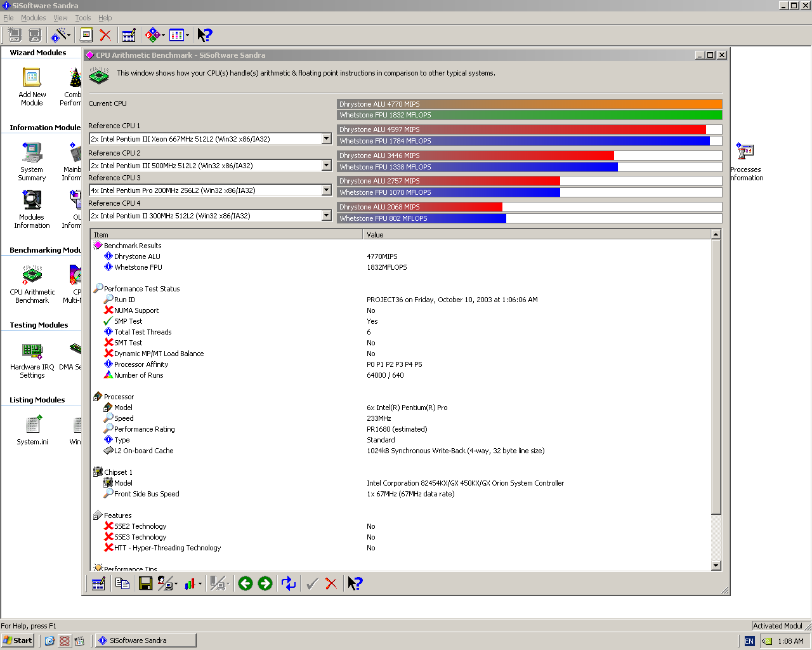Click the red X delete icon in top toolbar

[105, 36]
